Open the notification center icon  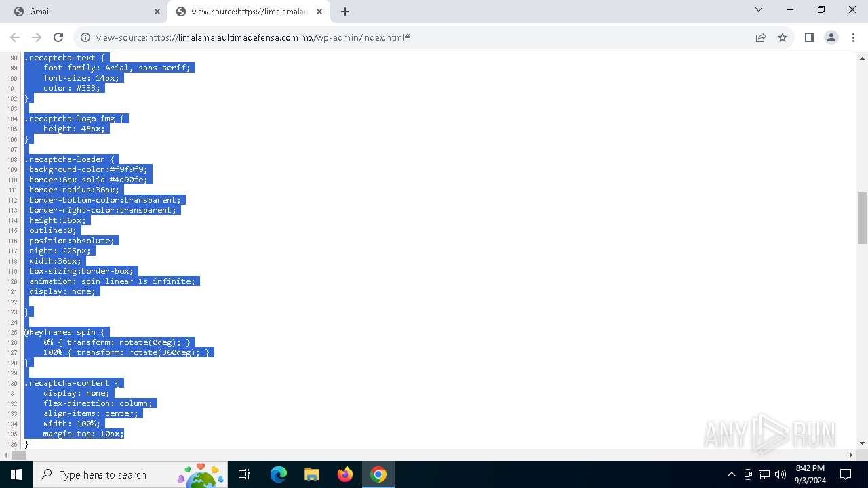click(x=846, y=474)
